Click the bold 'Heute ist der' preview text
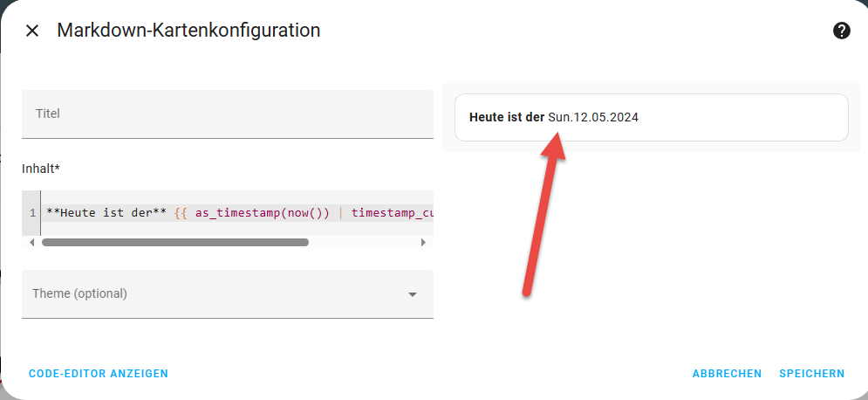This screenshot has height=400, width=868. [x=506, y=117]
